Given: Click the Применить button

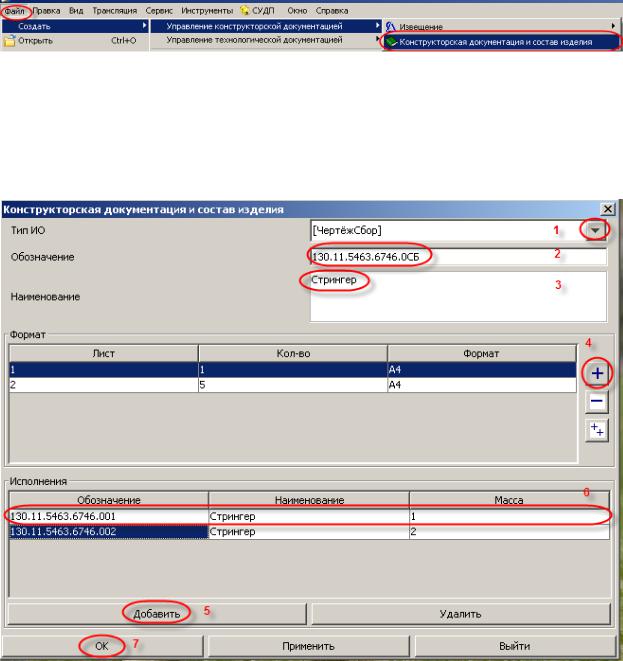Looking at the screenshot, I should (309, 646).
